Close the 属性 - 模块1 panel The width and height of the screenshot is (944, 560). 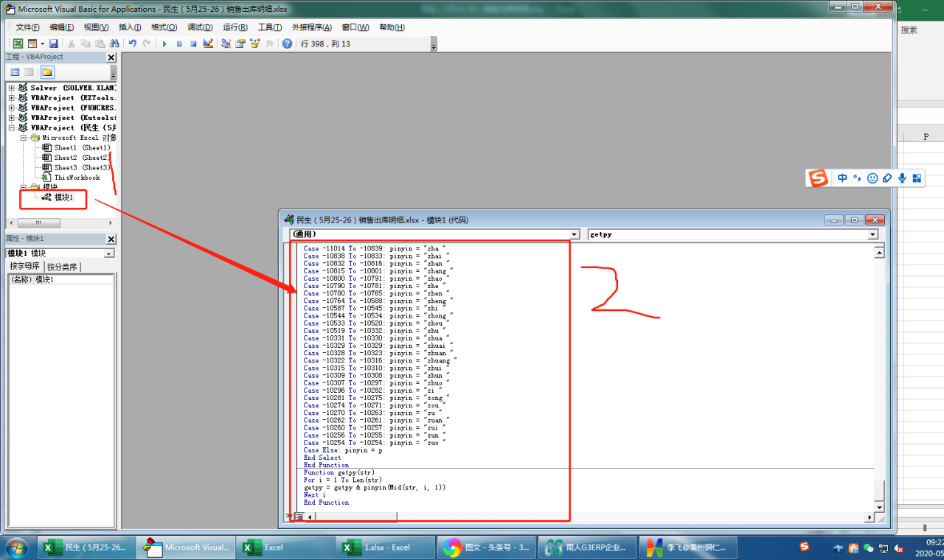pyautogui.click(x=111, y=239)
